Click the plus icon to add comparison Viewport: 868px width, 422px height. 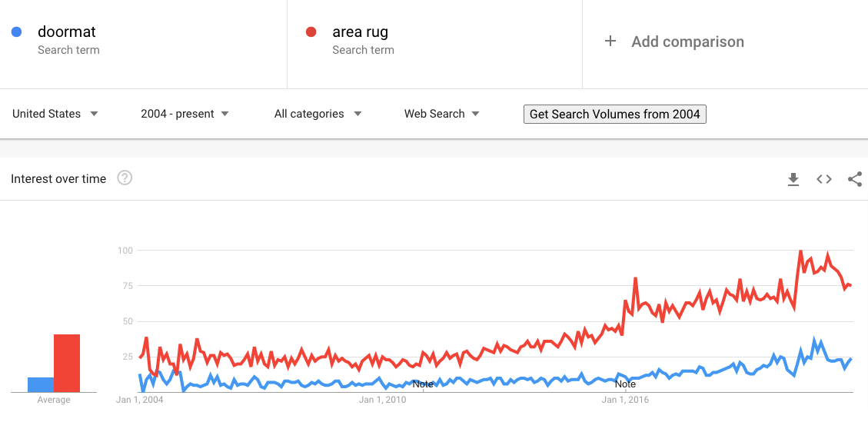click(x=610, y=42)
